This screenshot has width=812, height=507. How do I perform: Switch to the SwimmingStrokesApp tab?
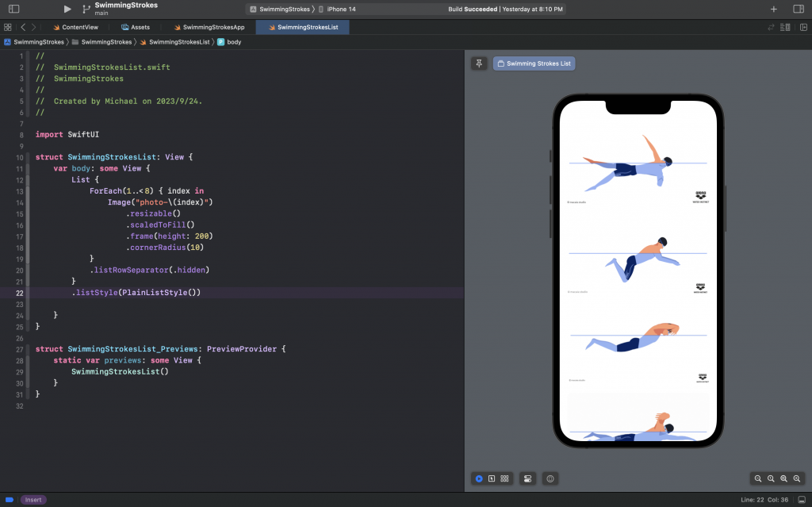(x=209, y=27)
